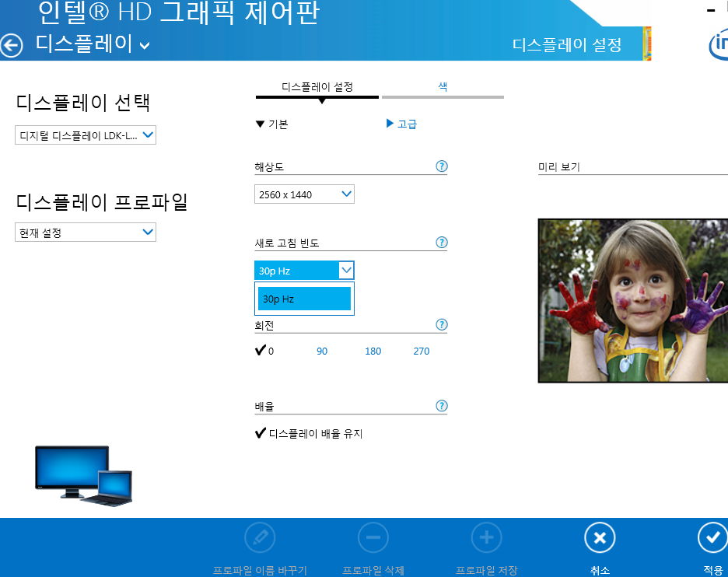Cancel changes with the 취소 X icon
Image resolution: width=728 pixels, height=577 pixels.
pyautogui.click(x=600, y=537)
